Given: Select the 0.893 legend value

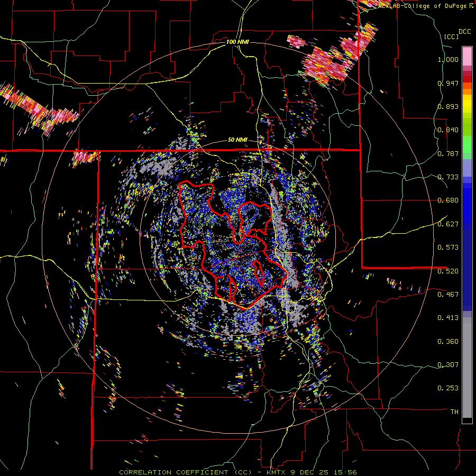Looking at the screenshot, I should 448,106.
